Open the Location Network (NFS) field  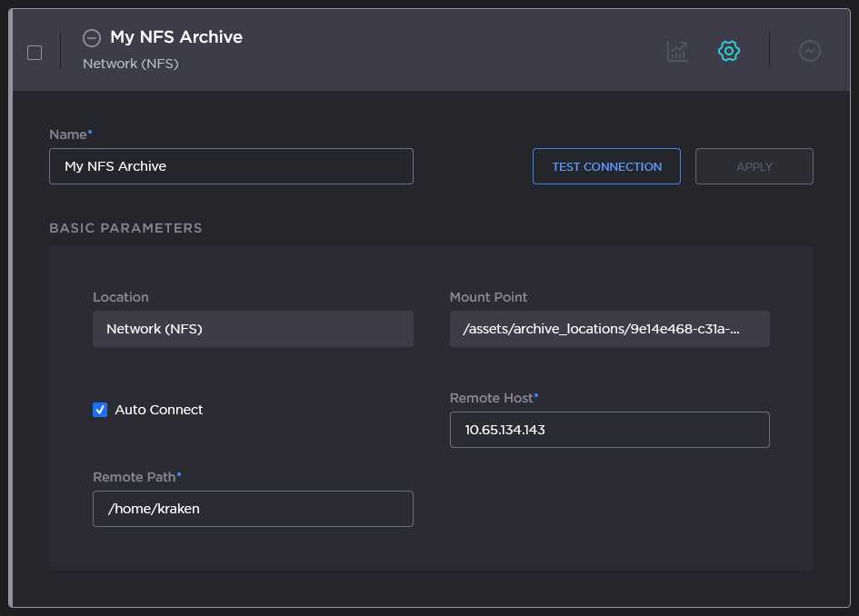tap(253, 329)
